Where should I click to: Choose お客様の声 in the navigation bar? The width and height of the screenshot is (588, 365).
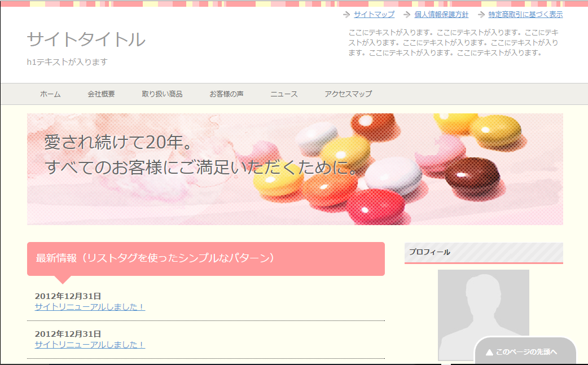pos(226,94)
